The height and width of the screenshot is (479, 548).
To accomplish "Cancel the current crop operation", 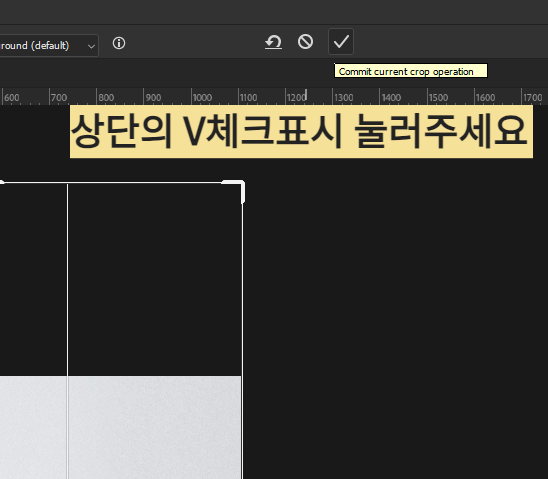I will point(305,42).
